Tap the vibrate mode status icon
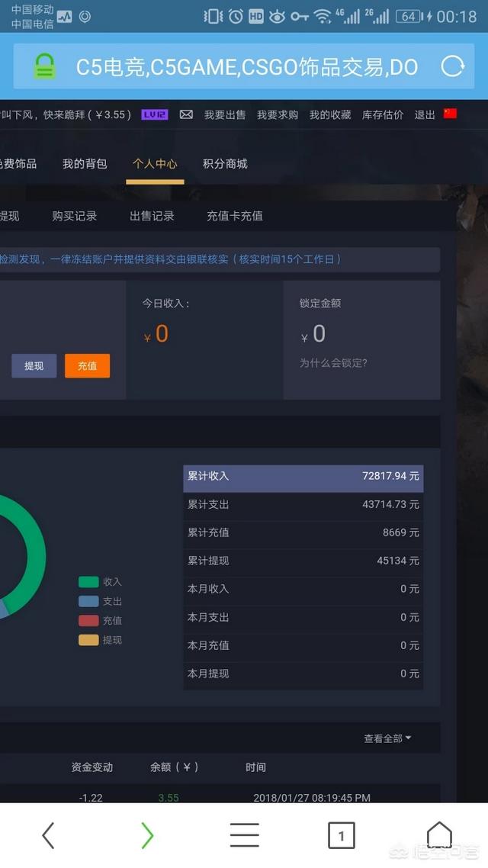This screenshot has height=868, width=488. (213, 17)
